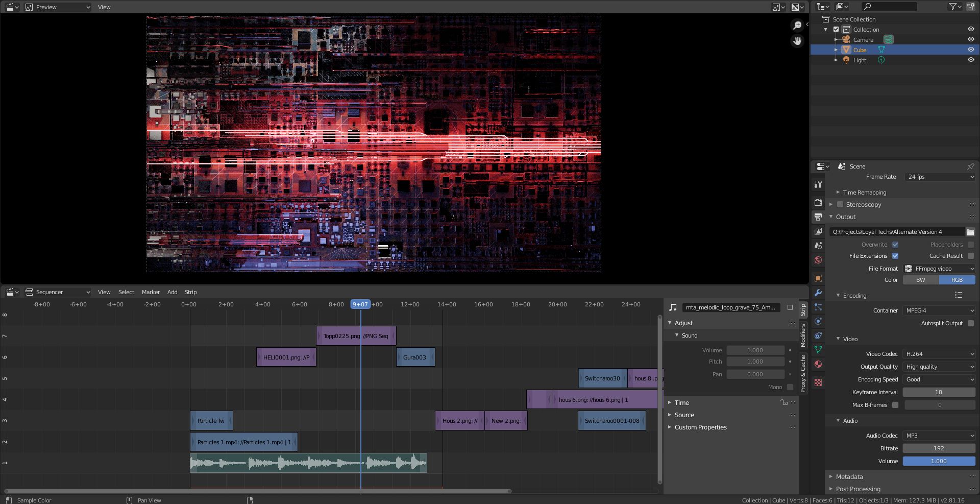Enable the Stereoscopy checkbox
980x504 pixels.
coord(840,204)
